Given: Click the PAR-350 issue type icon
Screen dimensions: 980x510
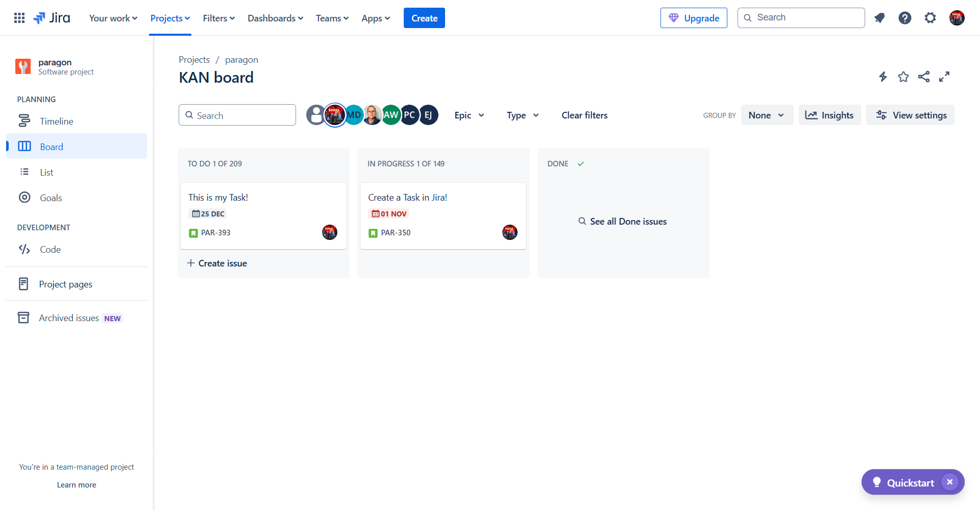Looking at the screenshot, I should [373, 233].
